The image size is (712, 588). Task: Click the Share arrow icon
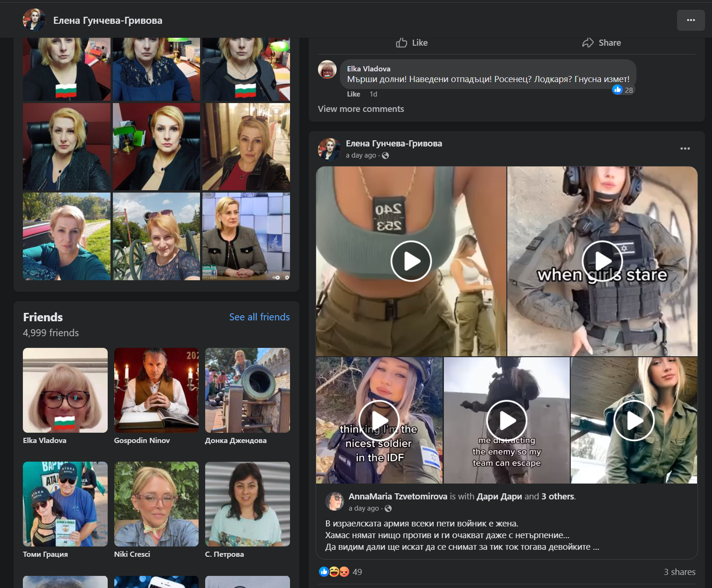click(x=588, y=43)
